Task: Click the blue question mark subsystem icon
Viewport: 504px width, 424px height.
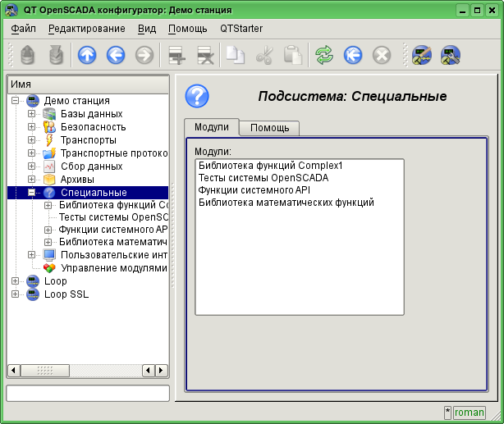Action: pos(197,96)
